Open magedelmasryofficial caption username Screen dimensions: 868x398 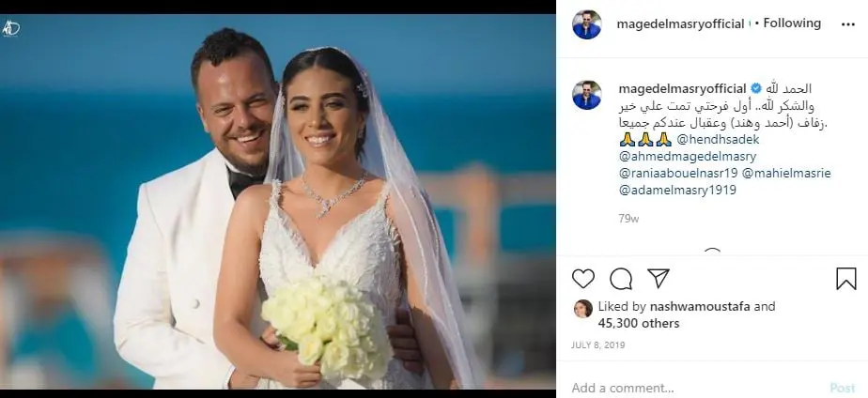pos(683,88)
